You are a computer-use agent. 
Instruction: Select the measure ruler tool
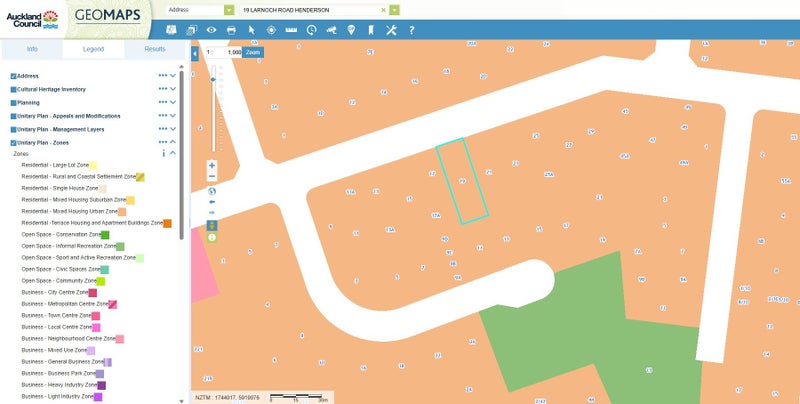tap(292, 30)
